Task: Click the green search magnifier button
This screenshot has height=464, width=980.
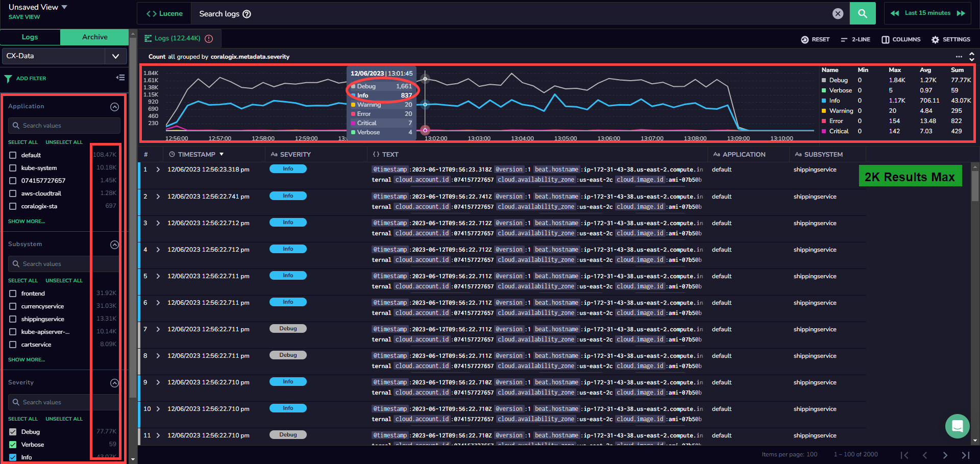Action: (x=862, y=13)
